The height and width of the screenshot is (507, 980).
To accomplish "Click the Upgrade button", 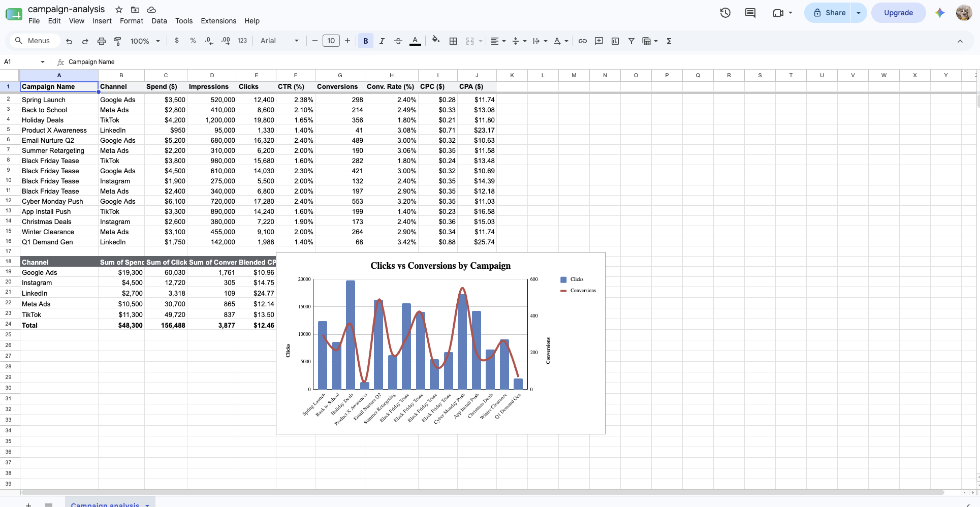I will 898,13.
